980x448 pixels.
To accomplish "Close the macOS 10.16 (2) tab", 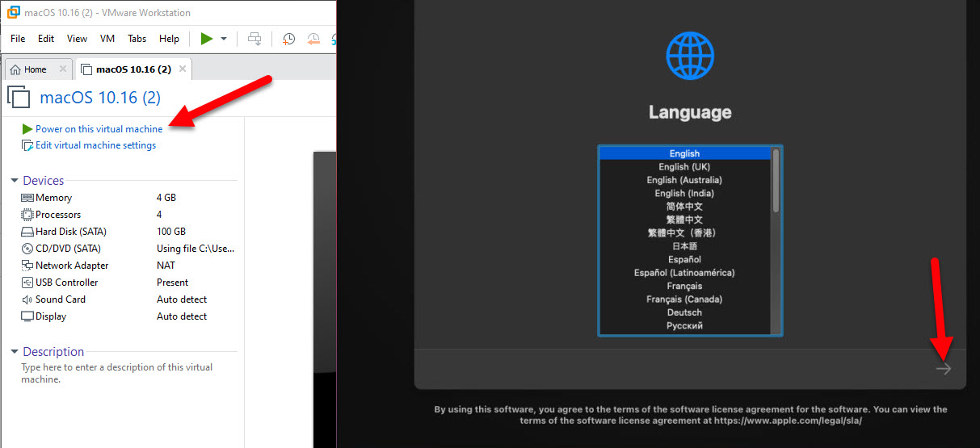I will pyautogui.click(x=183, y=69).
